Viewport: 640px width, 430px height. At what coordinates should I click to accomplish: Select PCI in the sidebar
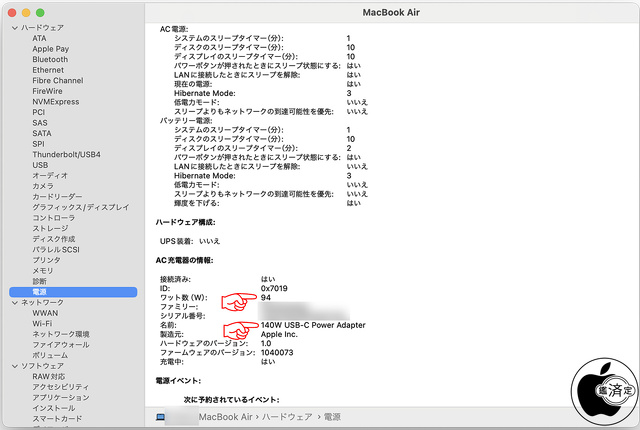(x=39, y=112)
